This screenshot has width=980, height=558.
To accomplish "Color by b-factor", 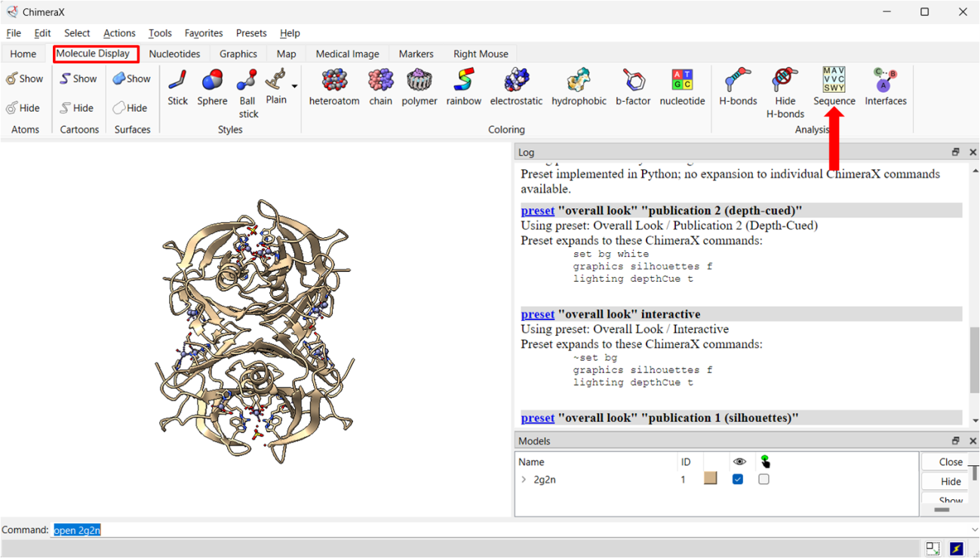I will tap(633, 88).
